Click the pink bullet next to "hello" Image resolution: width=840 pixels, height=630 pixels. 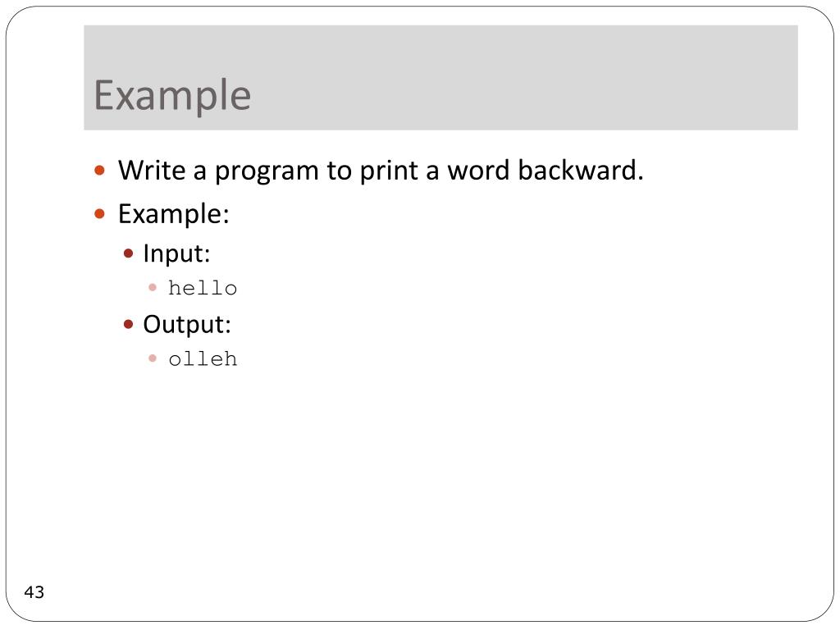153,288
